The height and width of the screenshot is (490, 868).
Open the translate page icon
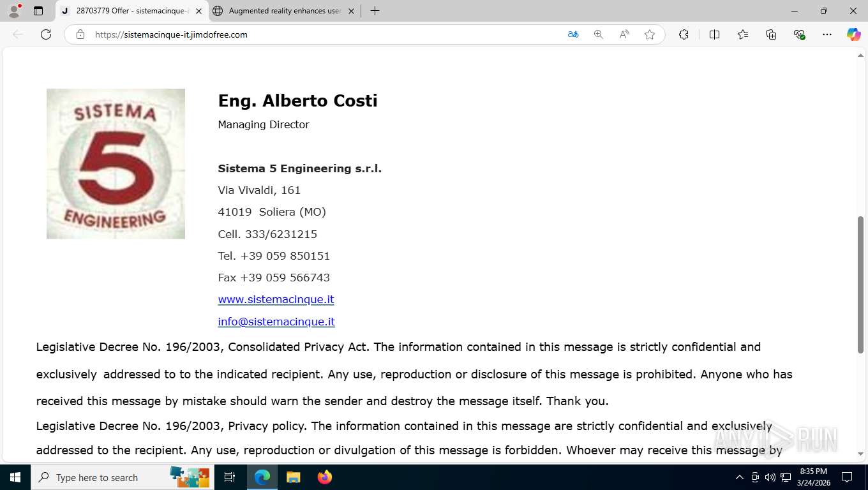coord(573,34)
